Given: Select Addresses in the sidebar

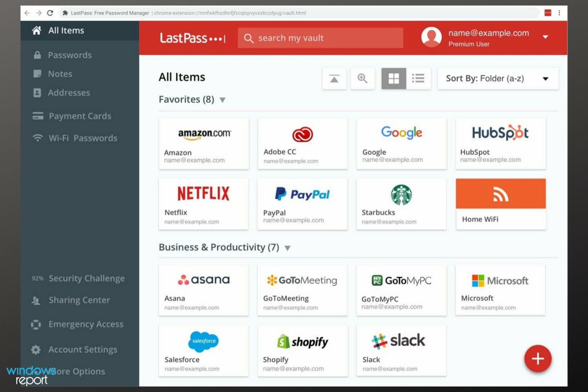Looking at the screenshot, I should [69, 93].
